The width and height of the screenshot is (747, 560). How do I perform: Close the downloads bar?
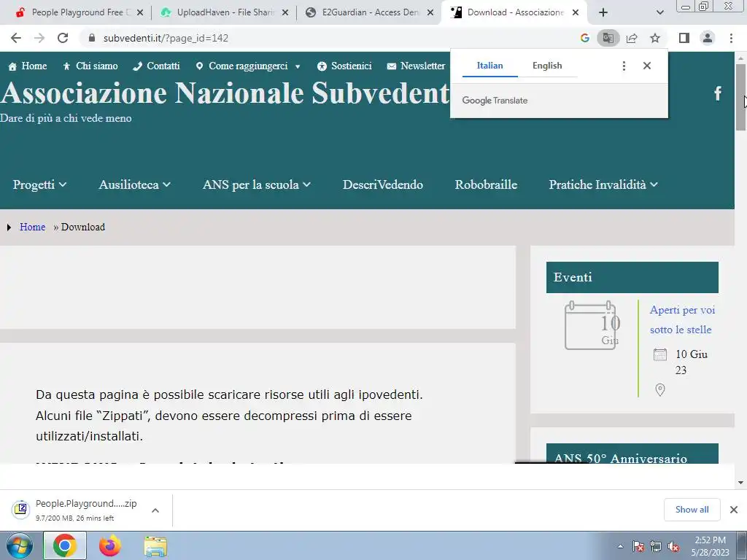(734, 510)
